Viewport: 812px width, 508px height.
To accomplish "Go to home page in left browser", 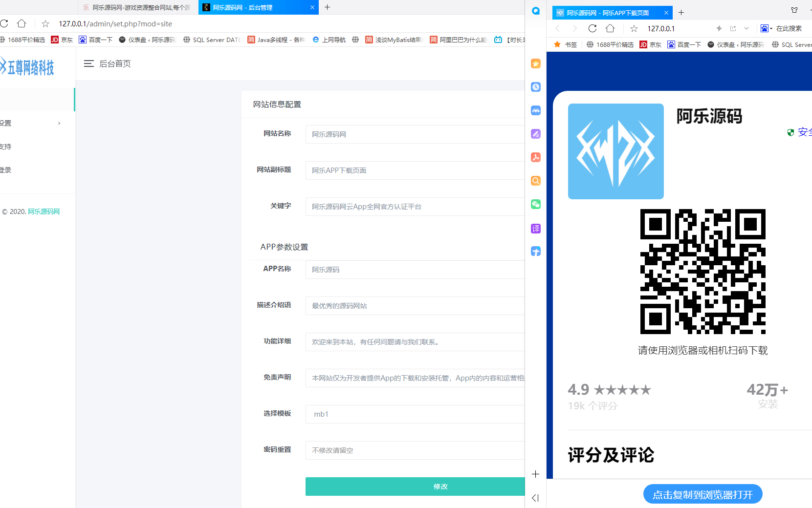I will [22, 23].
